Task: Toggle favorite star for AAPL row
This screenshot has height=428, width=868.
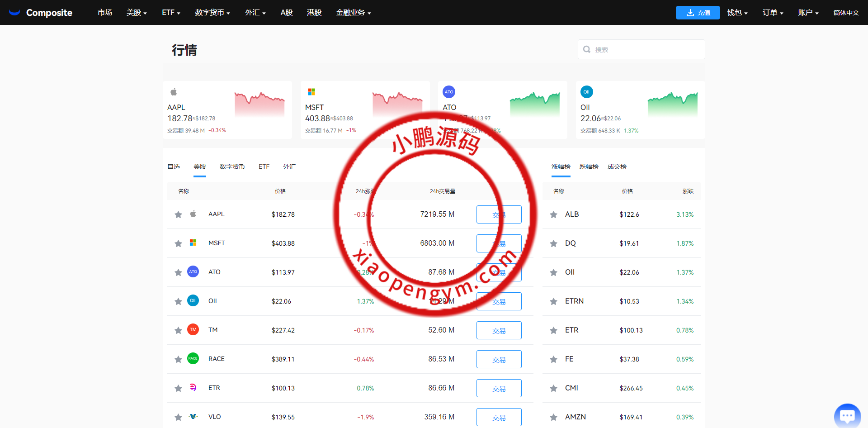Action: point(178,214)
